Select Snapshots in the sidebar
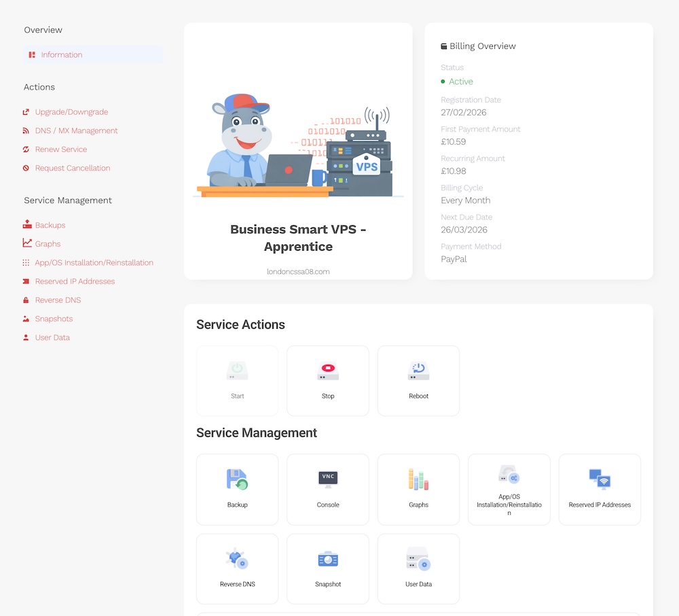 point(54,319)
